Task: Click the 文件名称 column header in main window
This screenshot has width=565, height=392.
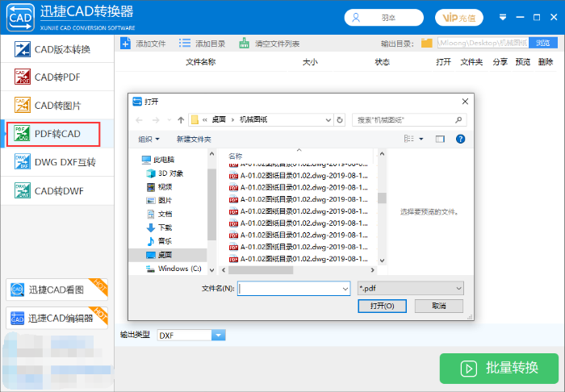Action: (201, 62)
